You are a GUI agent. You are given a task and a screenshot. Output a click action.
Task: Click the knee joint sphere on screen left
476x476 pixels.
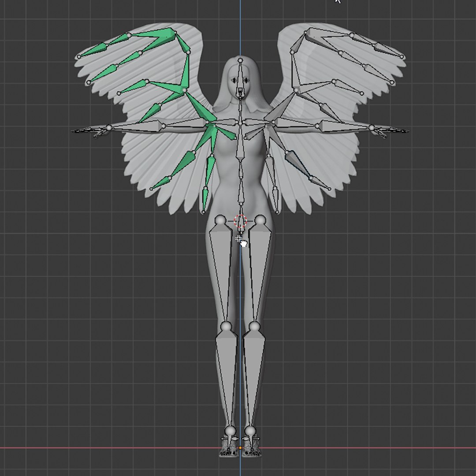(x=226, y=327)
